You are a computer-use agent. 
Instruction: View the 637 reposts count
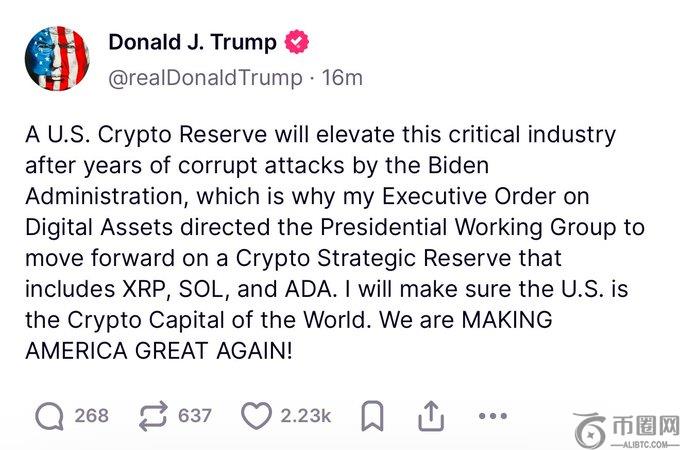coord(194,414)
